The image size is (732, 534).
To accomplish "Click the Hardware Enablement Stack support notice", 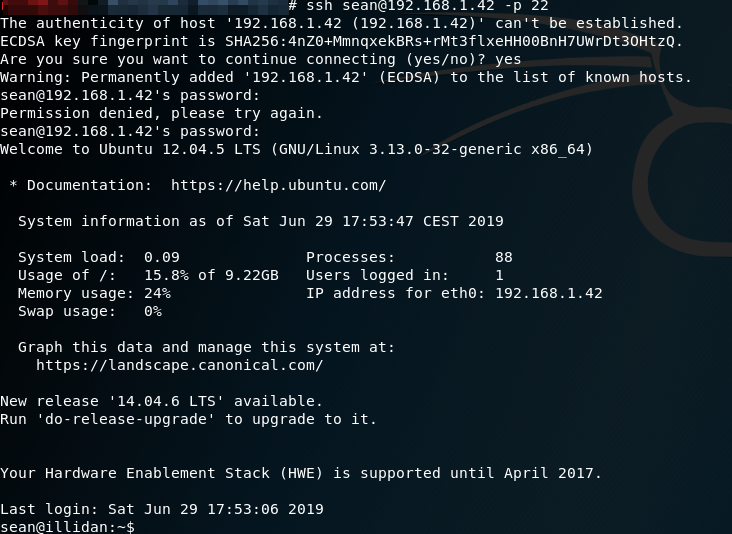I will pos(301,473).
